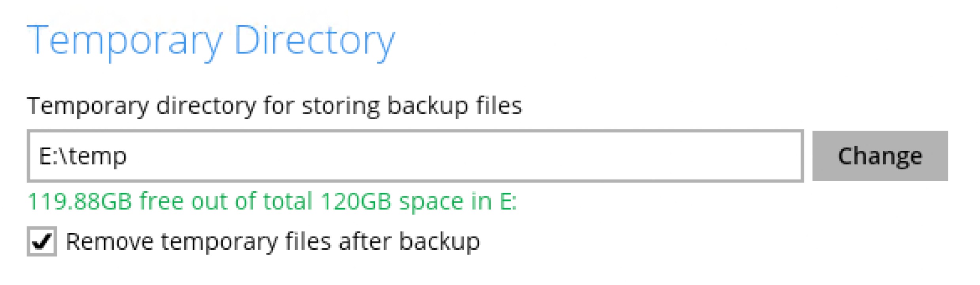Image resolution: width=980 pixels, height=285 pixels.
Task: Click the Change button
Action: (x=880, y=156)
